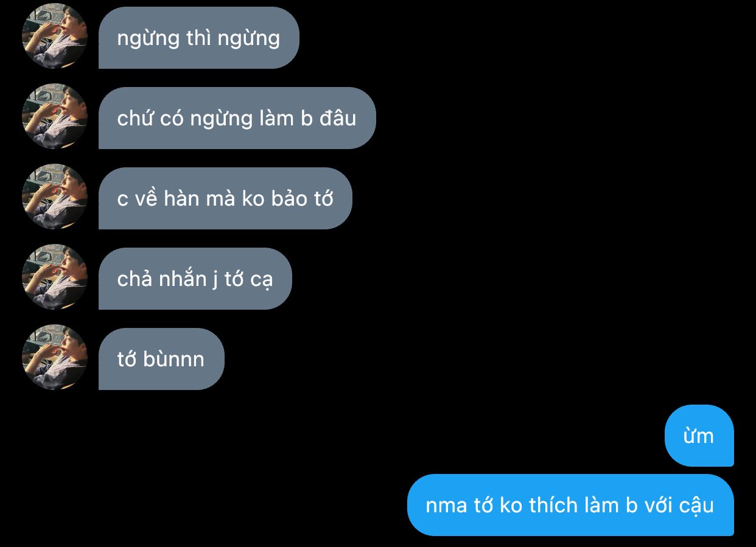Image resolution: width=756 pixels, height=547 pixels.
Task: Select the "c về hàn mà ko bảo tớ" bubble
Action: coord(225,198)
